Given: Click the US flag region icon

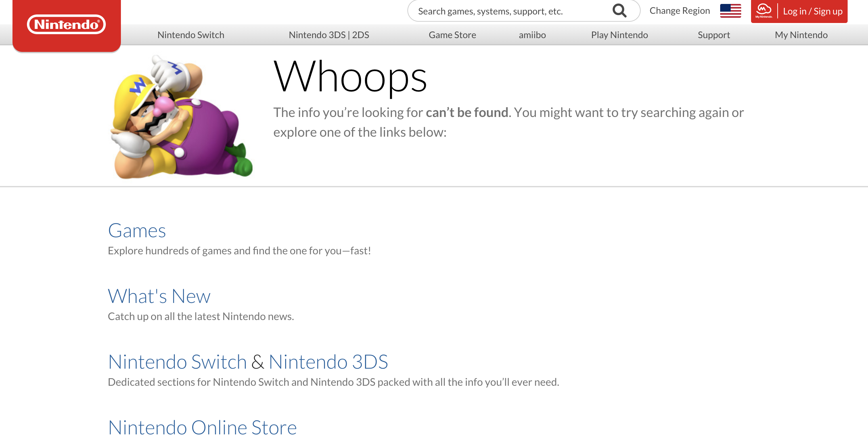Looking at the screenshot, I should pos(730,11).
